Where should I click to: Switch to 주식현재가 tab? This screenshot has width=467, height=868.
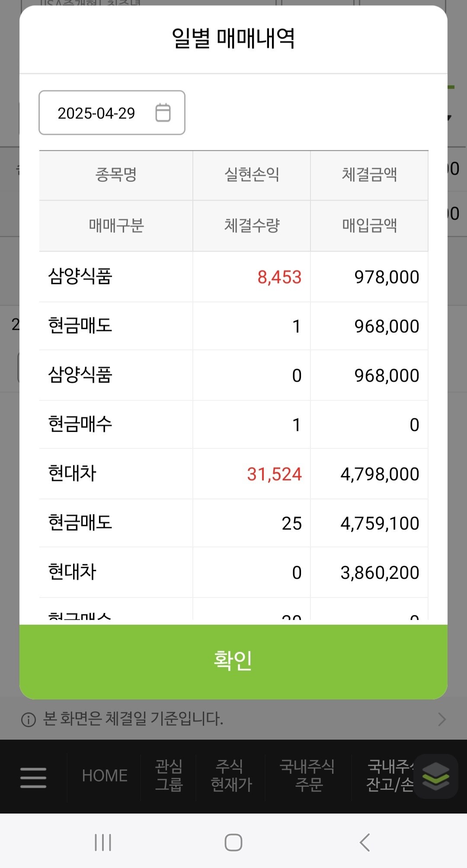click(x=231, y=776)
